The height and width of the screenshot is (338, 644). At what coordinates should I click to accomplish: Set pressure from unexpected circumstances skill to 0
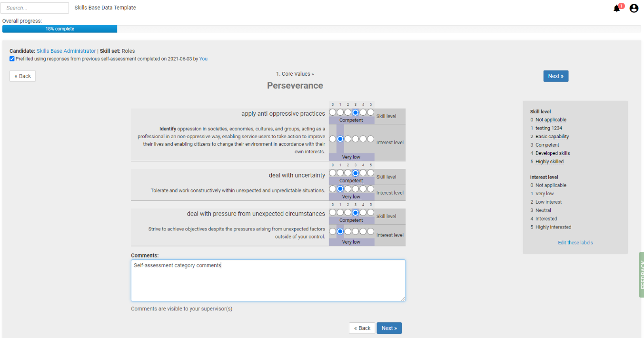pos(332,212)
